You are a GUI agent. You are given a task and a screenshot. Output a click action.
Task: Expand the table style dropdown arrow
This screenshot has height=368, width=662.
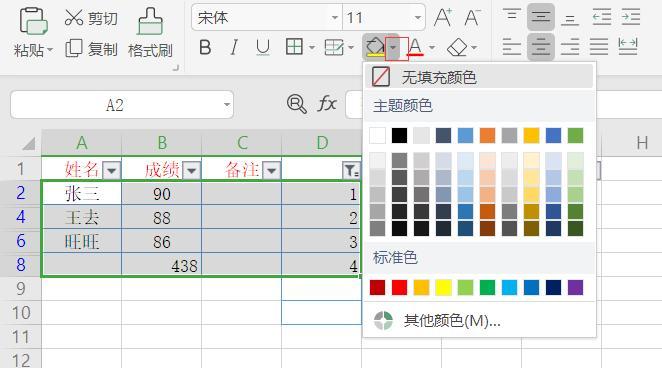pos(351,47)
